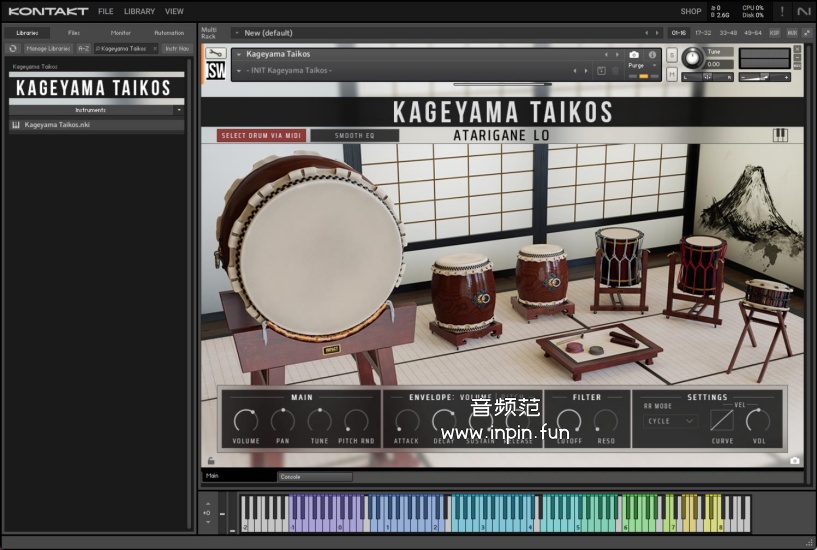817x550 pixels.
Task: Click the Volume knob in Main section
Action: (x=246, y=421)
